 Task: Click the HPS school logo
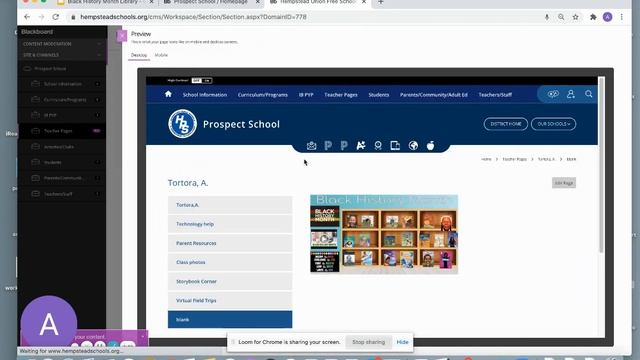(182, 124)
